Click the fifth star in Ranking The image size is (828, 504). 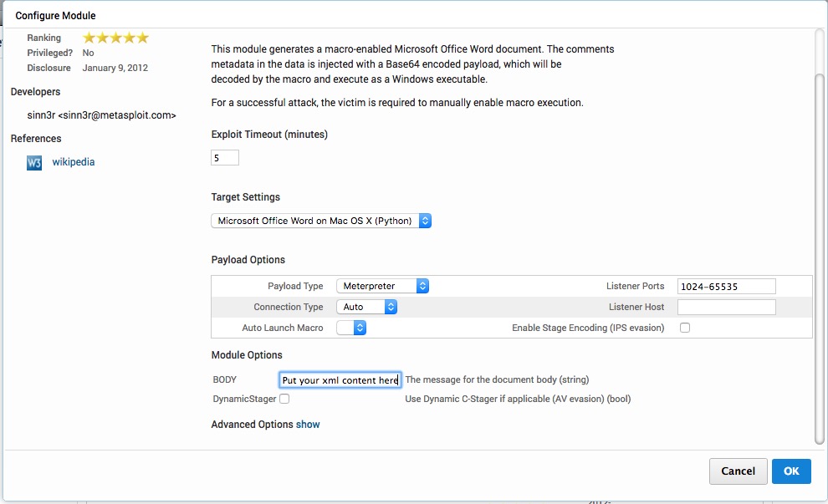click(x=142, y=38)
